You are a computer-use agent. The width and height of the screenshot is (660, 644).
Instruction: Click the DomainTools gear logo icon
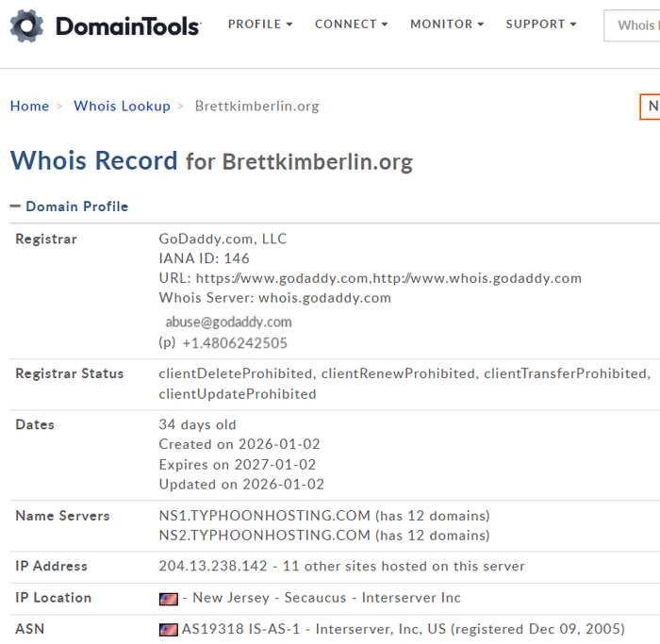26,25
